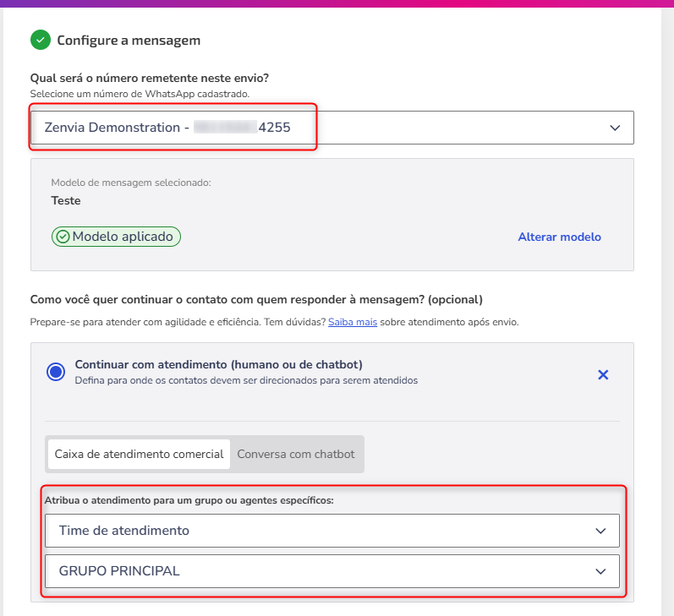Viewport: 674px width, 616px height.
Task: Click the chevron arrow on GRUPO PRINCIPAL
Action: [600, 571]
